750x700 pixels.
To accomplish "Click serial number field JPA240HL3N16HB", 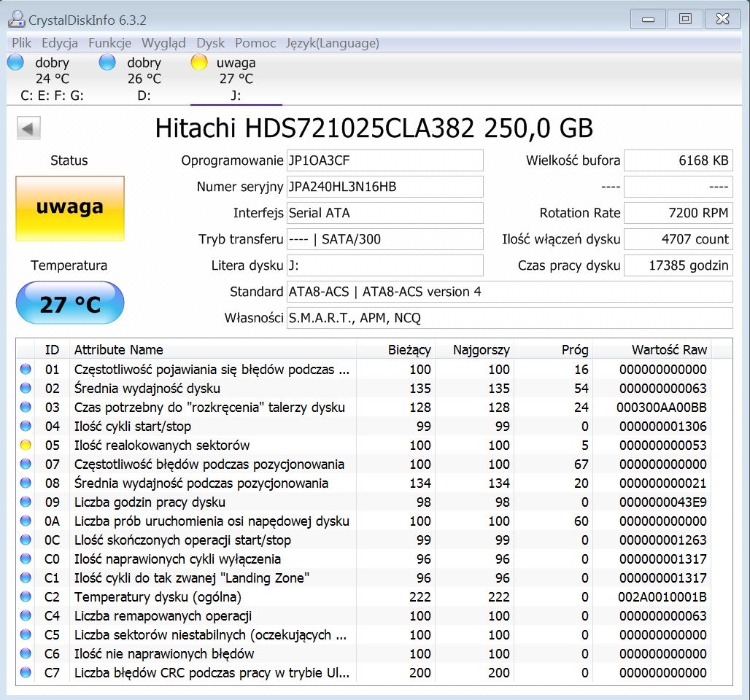I will click(x=385, y=187).
